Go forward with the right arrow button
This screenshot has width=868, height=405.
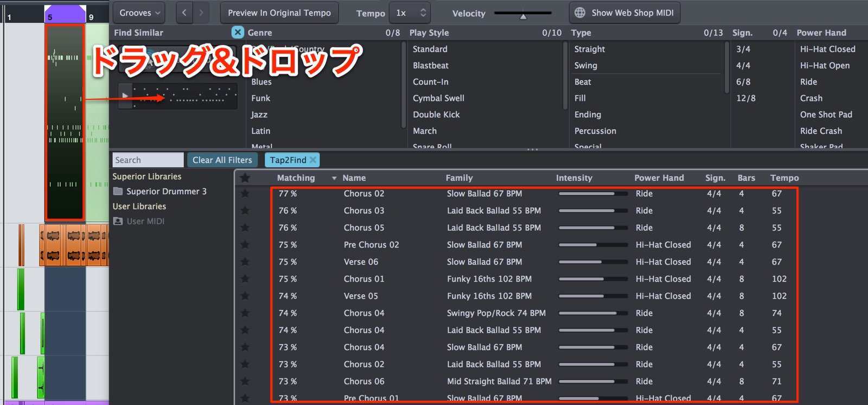pos(201,12)
